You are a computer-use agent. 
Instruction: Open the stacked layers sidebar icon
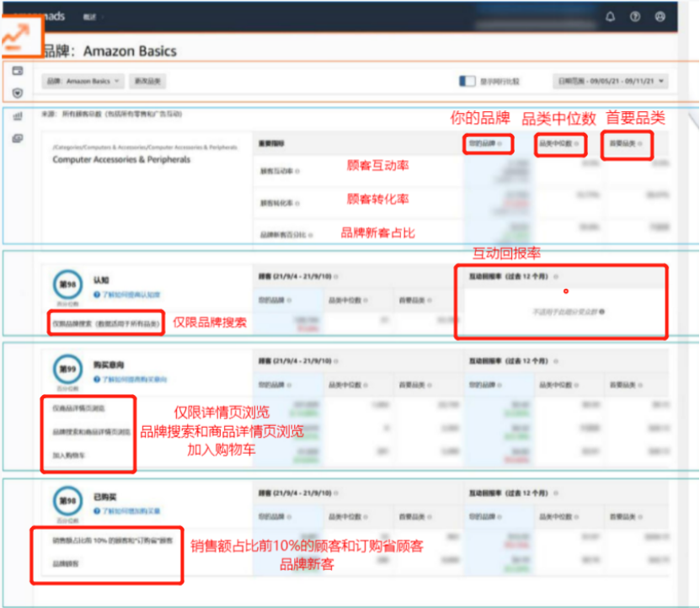point(18,138)
